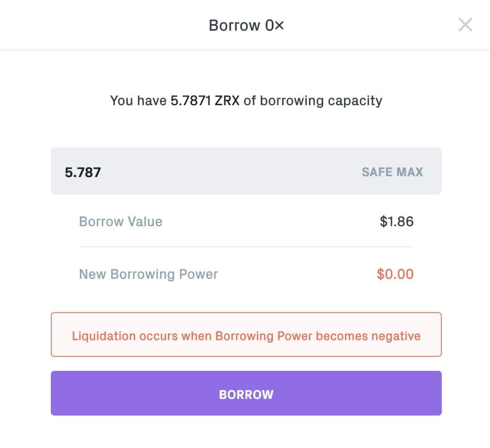Image resolution: width=490 pixels, height=448 pixels.
Task: Click the word "Liquidation" in the warning
Action: [x=103, y=336]
